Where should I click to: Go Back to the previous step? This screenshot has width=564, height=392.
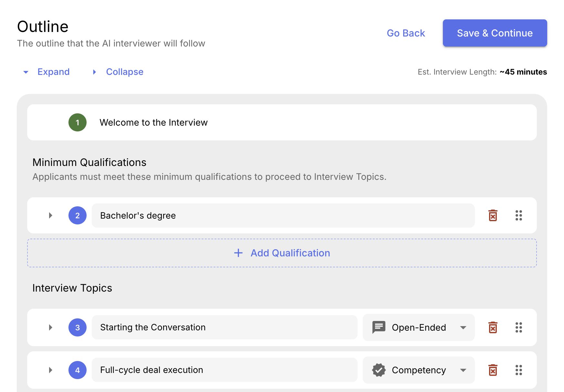pos(406,33)
